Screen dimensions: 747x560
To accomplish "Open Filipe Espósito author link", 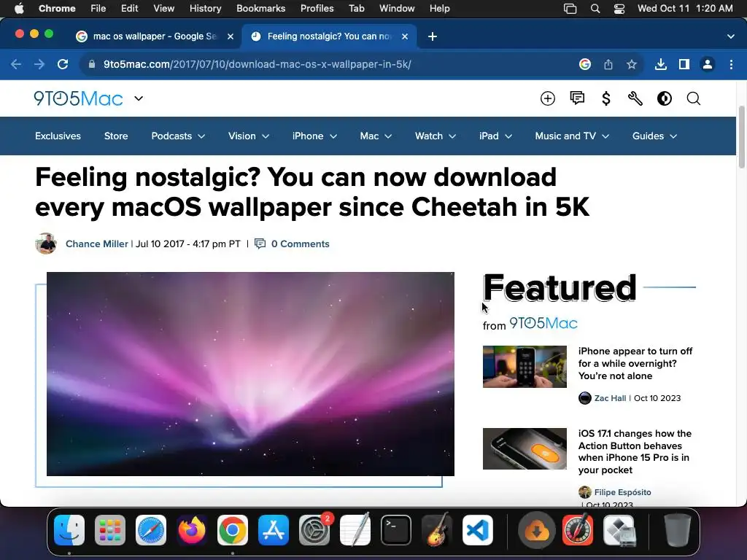I will tap(622, 492).
